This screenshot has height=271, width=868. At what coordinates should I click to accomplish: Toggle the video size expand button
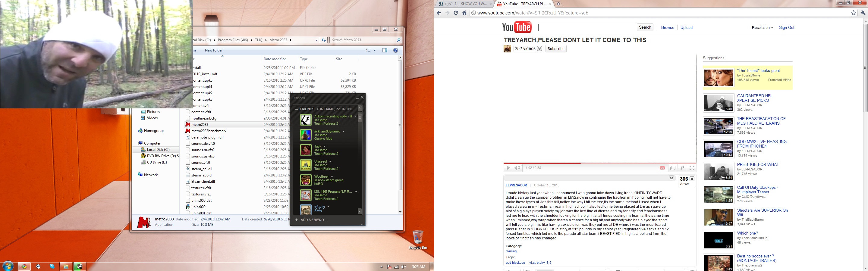coord(682,168)
